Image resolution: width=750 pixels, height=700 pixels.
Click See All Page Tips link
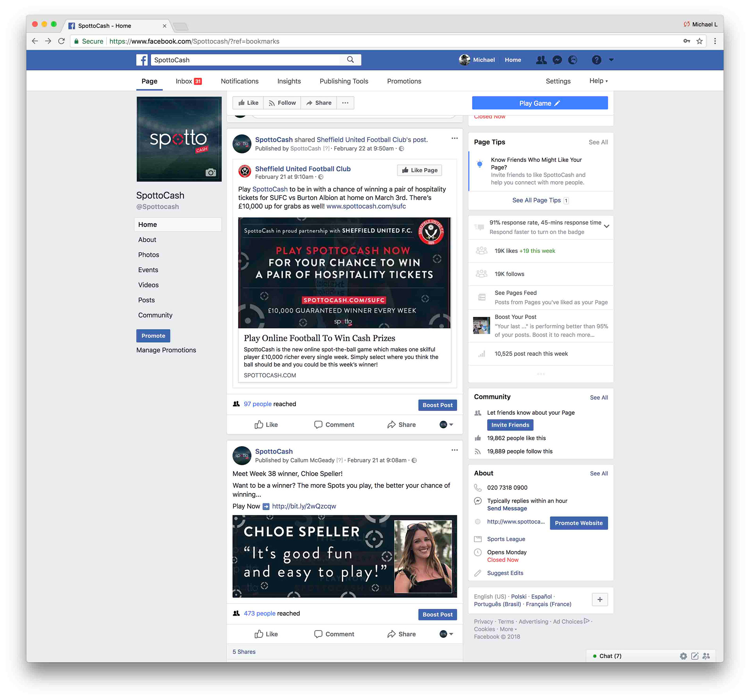pos(536,200)
